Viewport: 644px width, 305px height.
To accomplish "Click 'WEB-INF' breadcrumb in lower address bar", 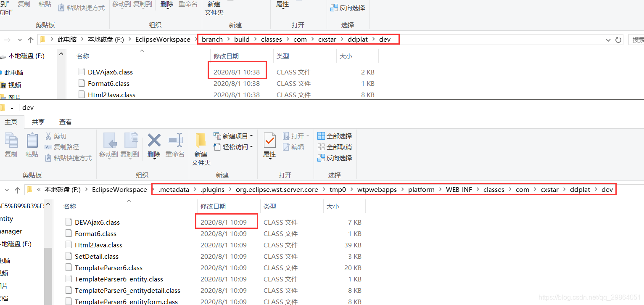I will point(459,190).
